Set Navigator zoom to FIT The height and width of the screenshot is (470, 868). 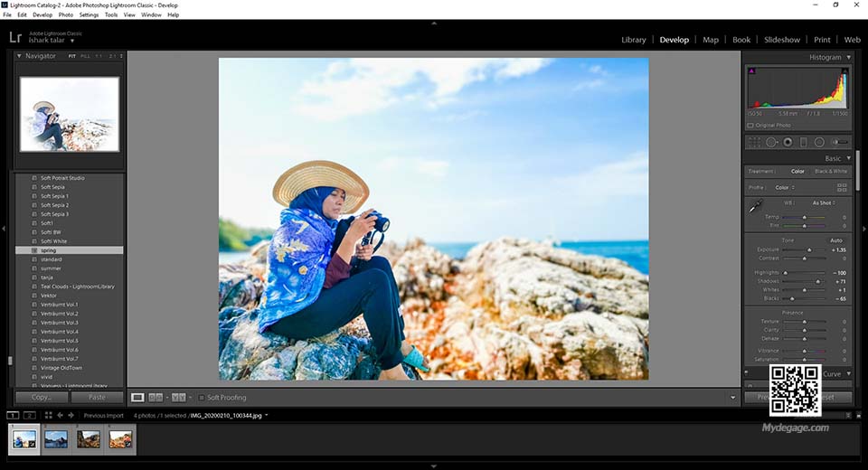[72, 56]
